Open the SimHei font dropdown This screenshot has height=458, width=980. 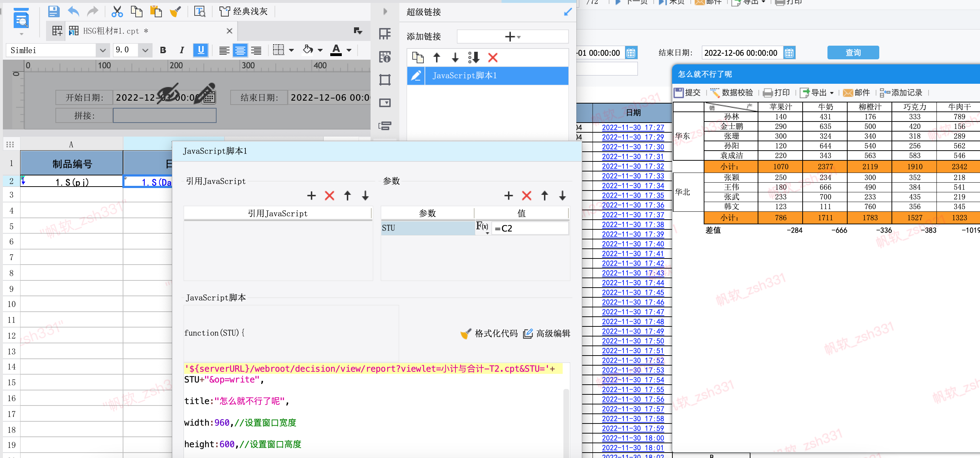102,50
